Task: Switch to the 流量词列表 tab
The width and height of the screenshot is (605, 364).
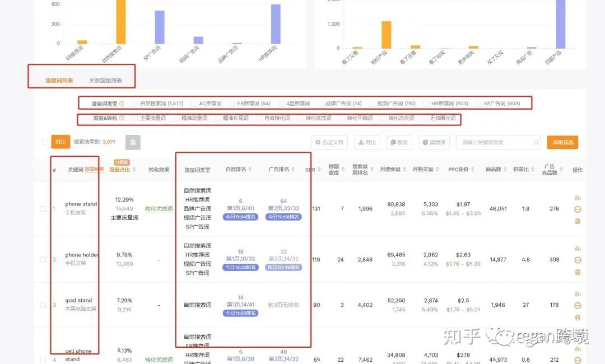Action: 59,80
